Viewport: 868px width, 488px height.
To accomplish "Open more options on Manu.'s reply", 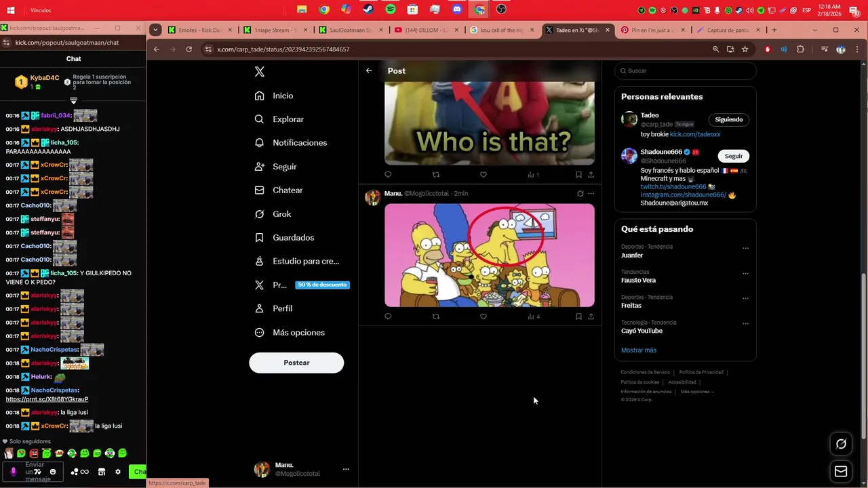I will pos(591,194).
